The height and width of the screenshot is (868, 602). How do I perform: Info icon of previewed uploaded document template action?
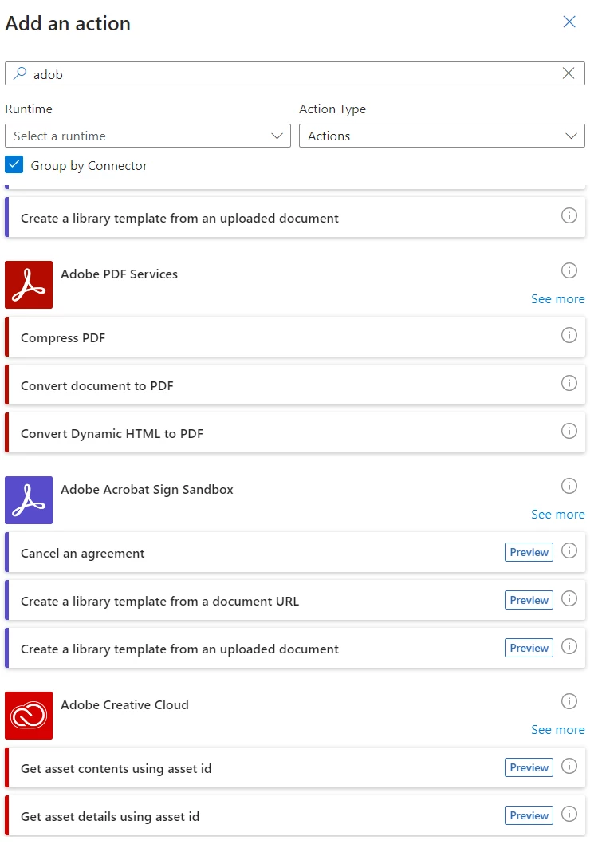[569, 646]
